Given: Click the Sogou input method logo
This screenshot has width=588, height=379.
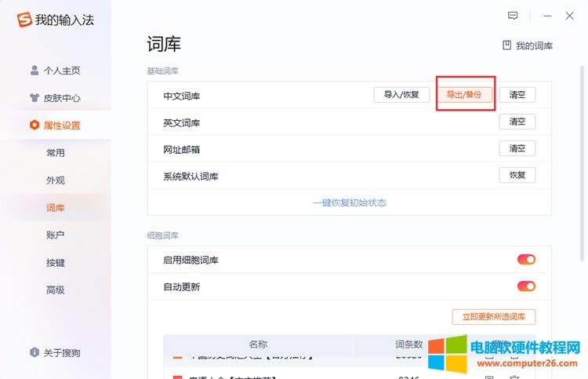Looking at the screenshot, I should coord(24,20).
